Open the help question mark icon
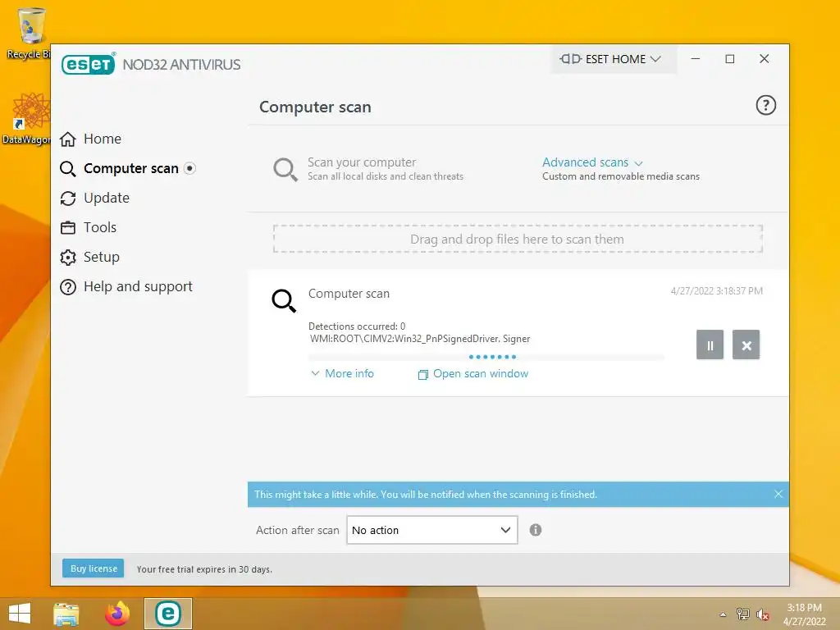Image resolution: width=840 pixels, height=630 pixels. click(765, 105)
